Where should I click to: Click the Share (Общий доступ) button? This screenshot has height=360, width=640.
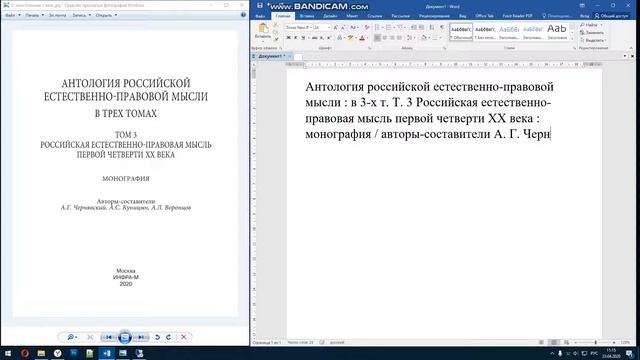pos(611,16)
